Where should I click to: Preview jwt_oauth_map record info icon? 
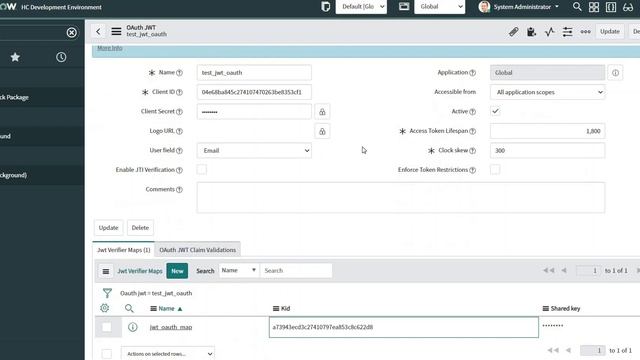(x=133, y=327)
